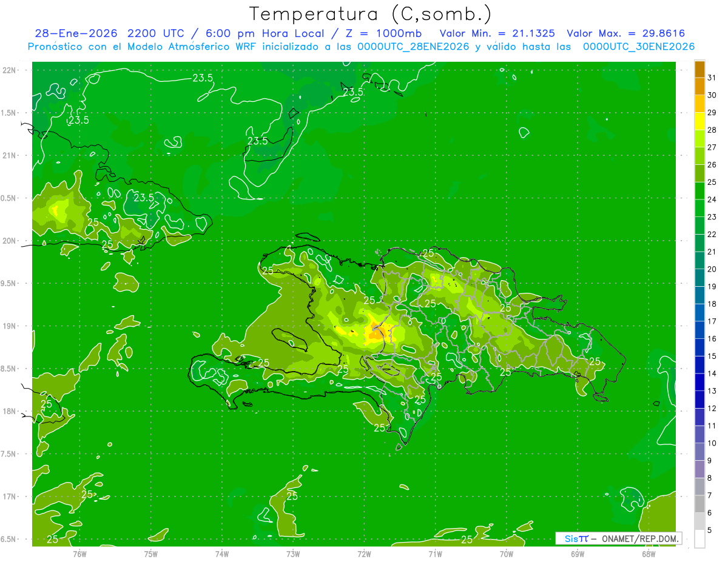728x562 pixels.
Task: Click the '75W' longitude axis label
Action: coord(150,554)
